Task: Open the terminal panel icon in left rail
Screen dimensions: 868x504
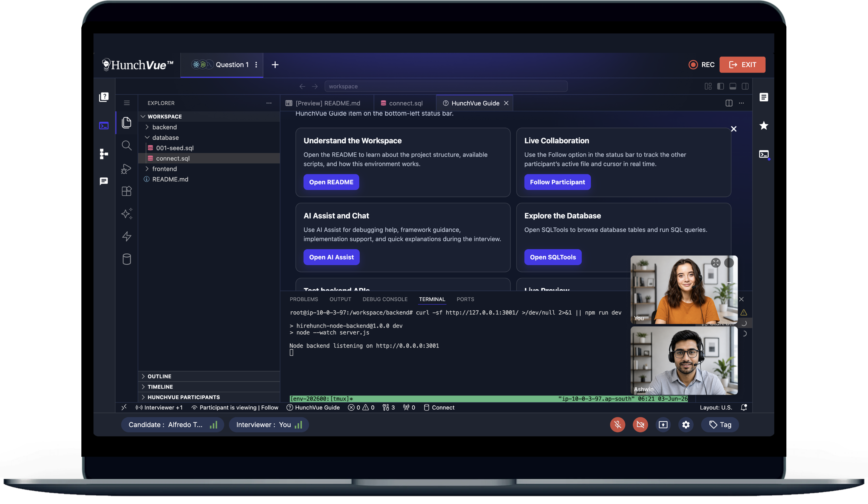Action: point(104,126)
